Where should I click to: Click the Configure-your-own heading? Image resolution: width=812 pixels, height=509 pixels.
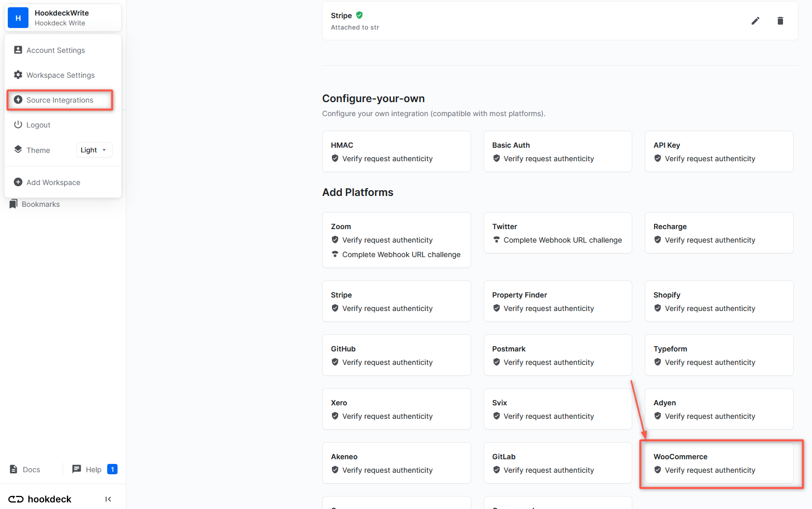click(373, 98)
